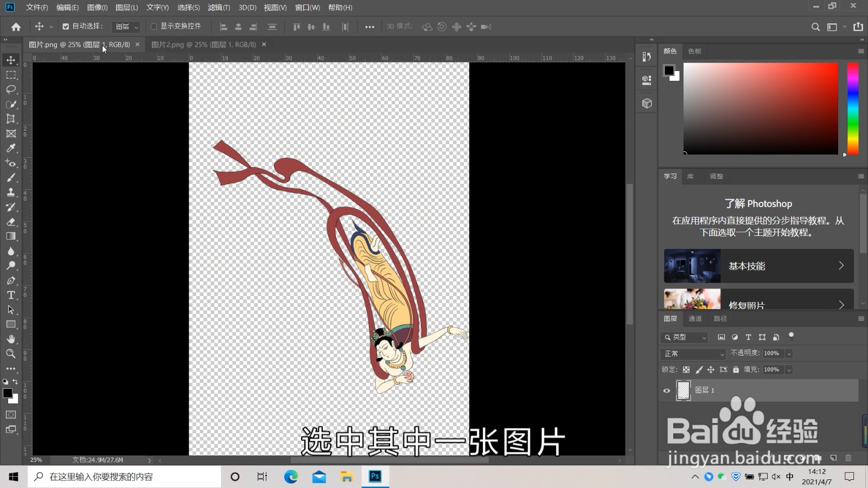Open the search icon in options bar
Screen dimensions: 868x488
(815, 27)
